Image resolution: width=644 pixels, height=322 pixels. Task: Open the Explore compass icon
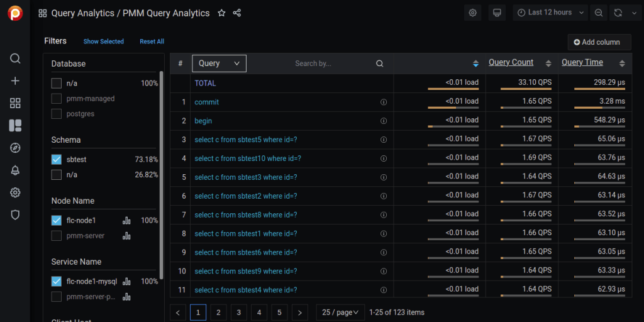(15, 148)
